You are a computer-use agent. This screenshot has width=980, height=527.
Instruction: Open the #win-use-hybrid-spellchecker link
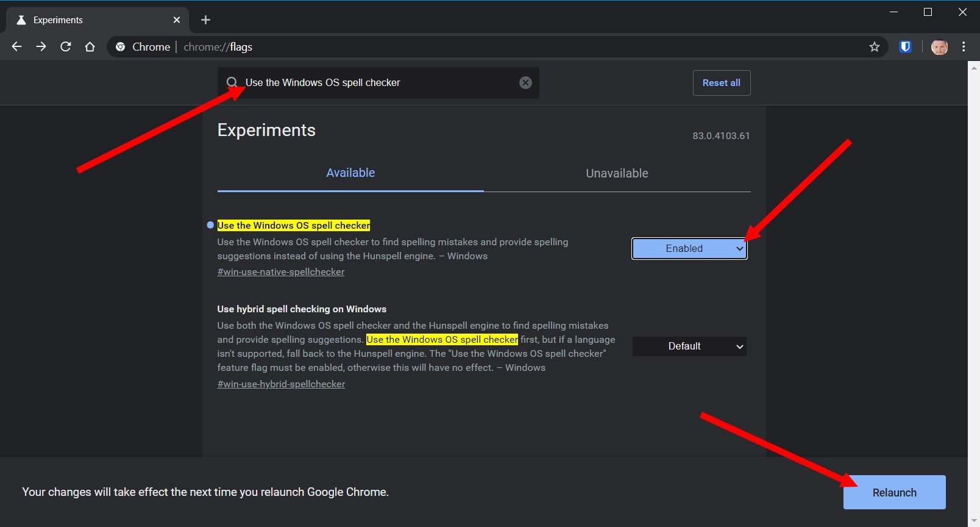point(281,384)
